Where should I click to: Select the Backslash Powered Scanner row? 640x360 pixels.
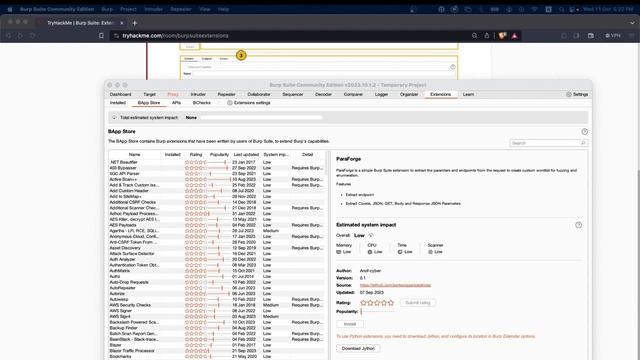point(217,322)
